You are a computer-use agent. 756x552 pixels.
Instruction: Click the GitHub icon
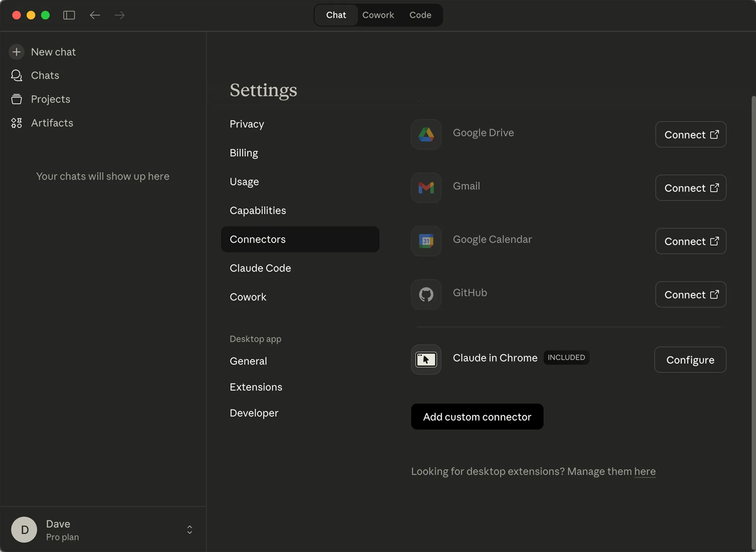point(426,294)
